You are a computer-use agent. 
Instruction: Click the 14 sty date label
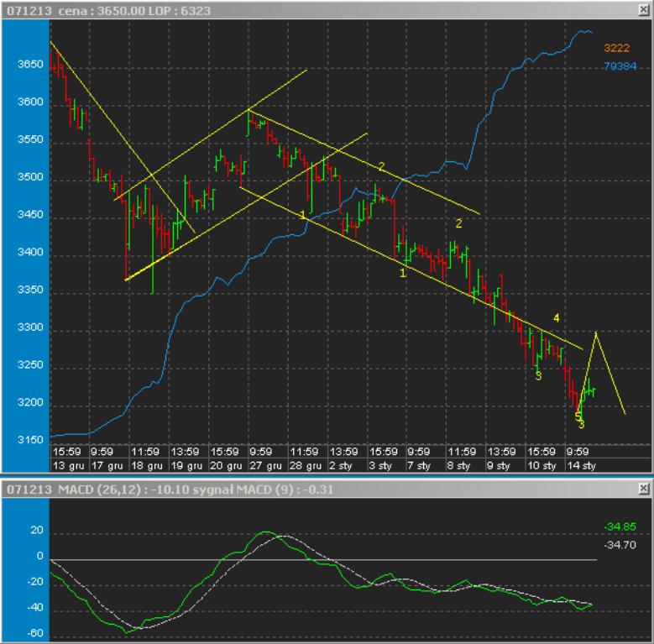[582, 465]
